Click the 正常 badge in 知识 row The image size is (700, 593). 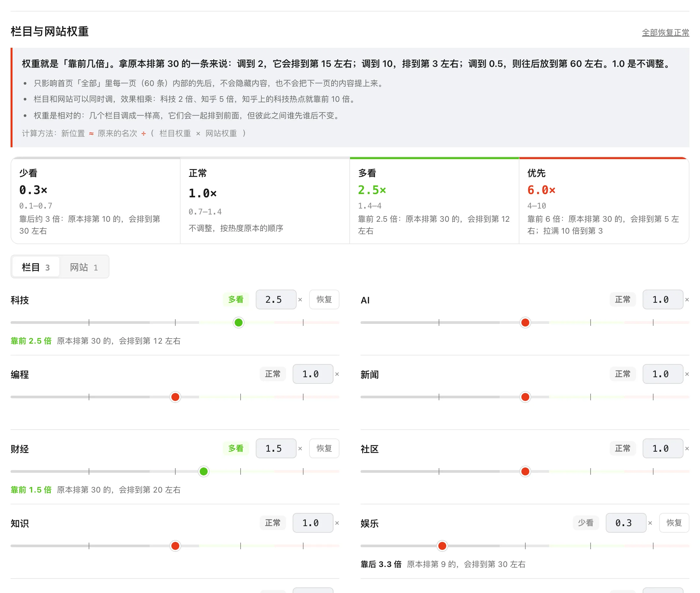coord(272,523)
